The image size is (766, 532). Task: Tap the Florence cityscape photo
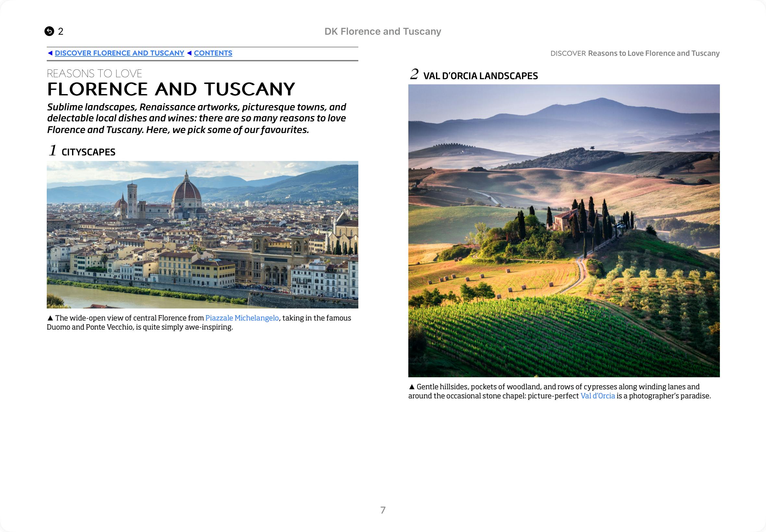click(203, 235)
